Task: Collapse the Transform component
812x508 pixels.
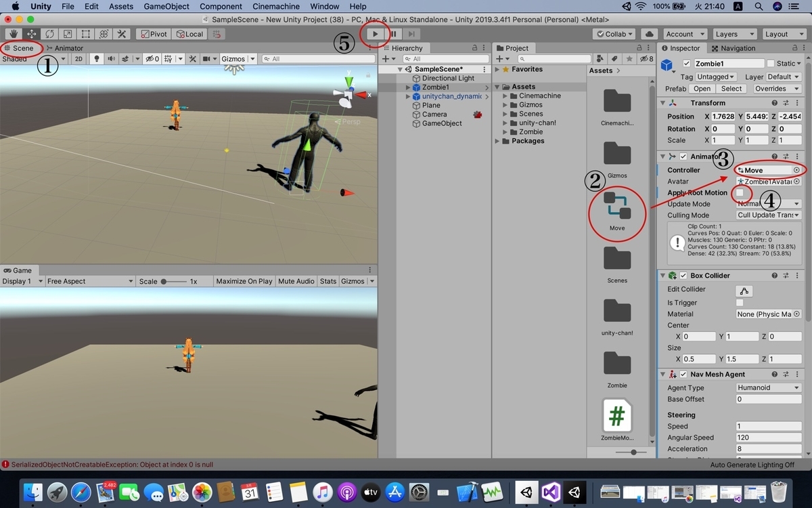Action: click(662, 103)
